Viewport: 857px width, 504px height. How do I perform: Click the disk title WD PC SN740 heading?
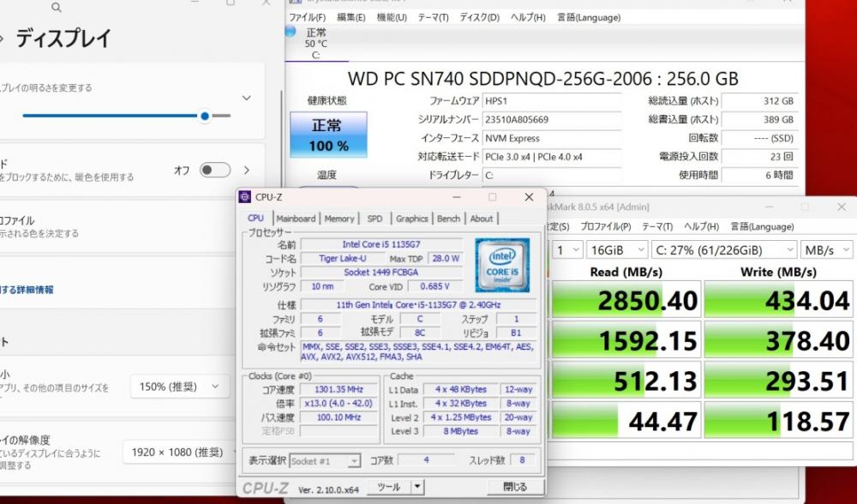[542, 79]
